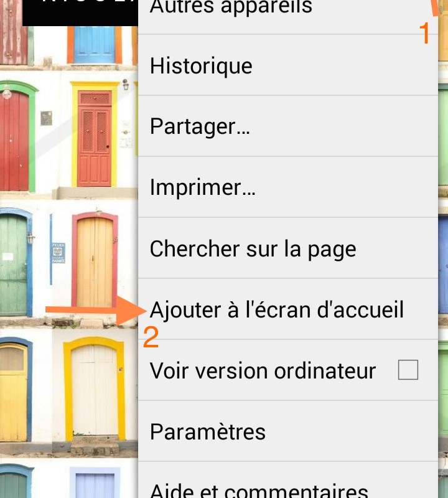Click the orange arrow pointing at Ajouter

pyautogui.click(x=96, y=310)
